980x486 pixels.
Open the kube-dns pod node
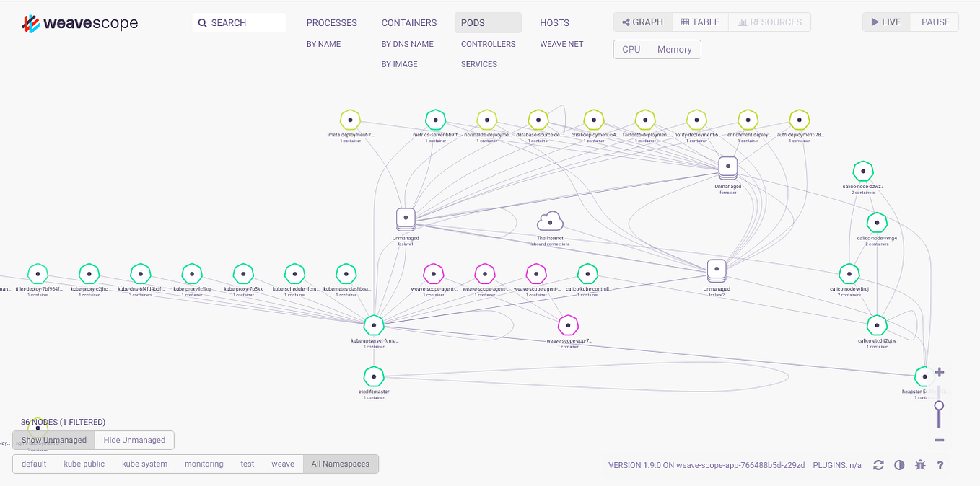[x=141, y=274]
